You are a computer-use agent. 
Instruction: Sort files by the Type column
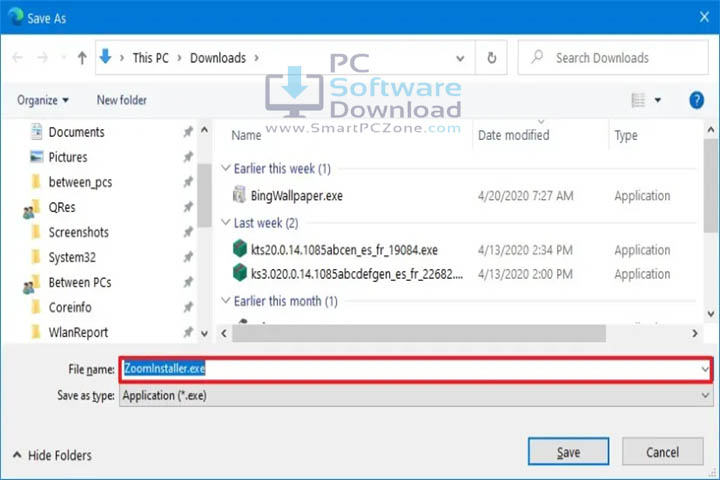click(x=626, y=135)
